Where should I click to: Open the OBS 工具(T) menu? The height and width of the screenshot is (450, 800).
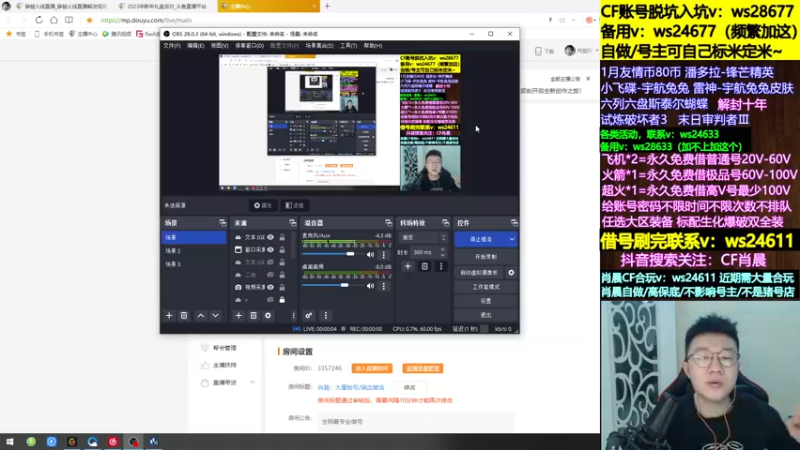[348, 45]
